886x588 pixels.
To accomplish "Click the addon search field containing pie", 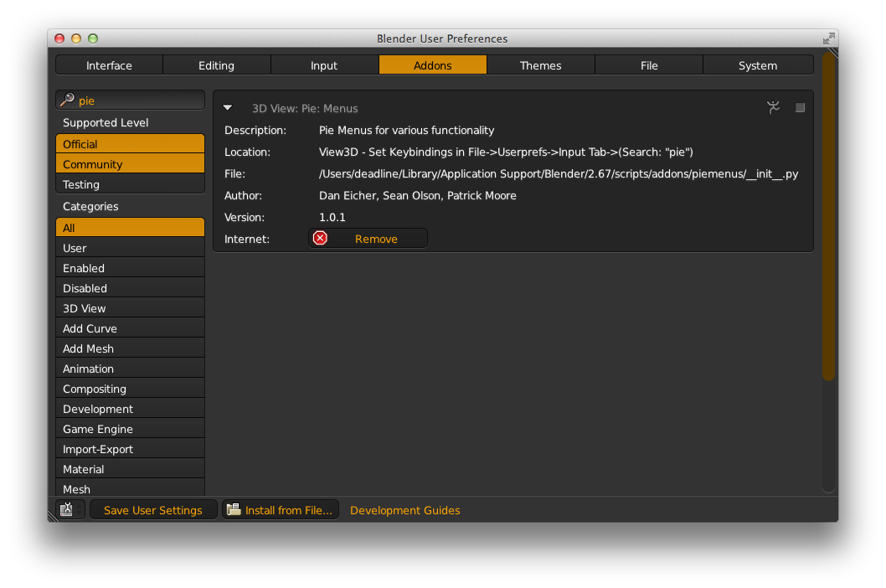I will [x=131, y=100].
